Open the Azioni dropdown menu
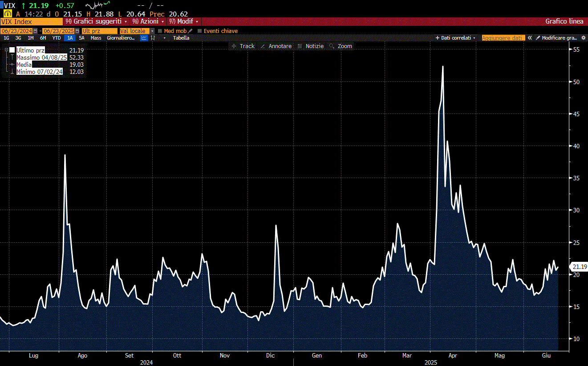The height and width of the screenshot is (366, 588). tap(148, 21)
